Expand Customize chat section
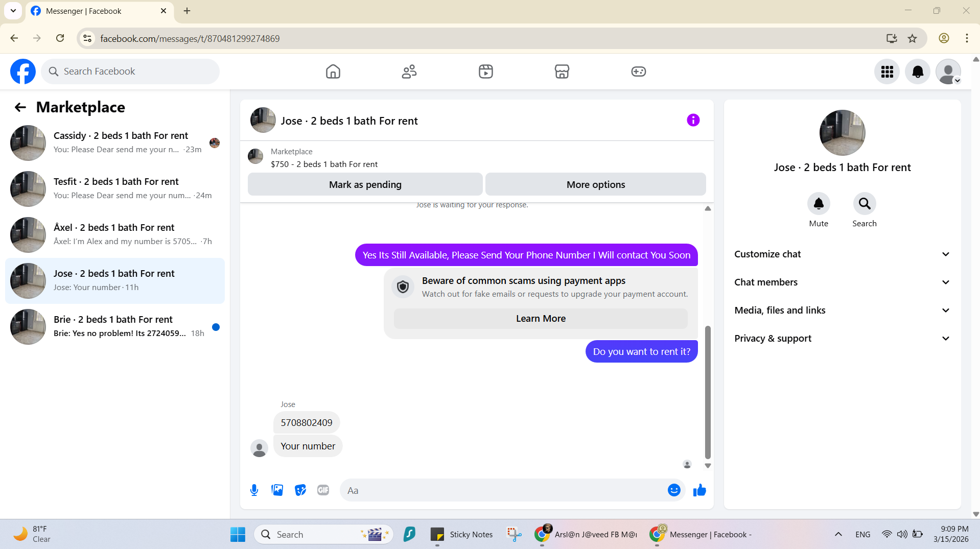 click(842, 254)
